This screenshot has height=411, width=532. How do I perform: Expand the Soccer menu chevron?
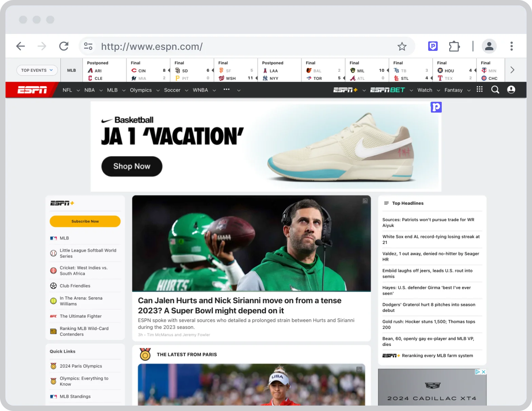click(186, 91)
